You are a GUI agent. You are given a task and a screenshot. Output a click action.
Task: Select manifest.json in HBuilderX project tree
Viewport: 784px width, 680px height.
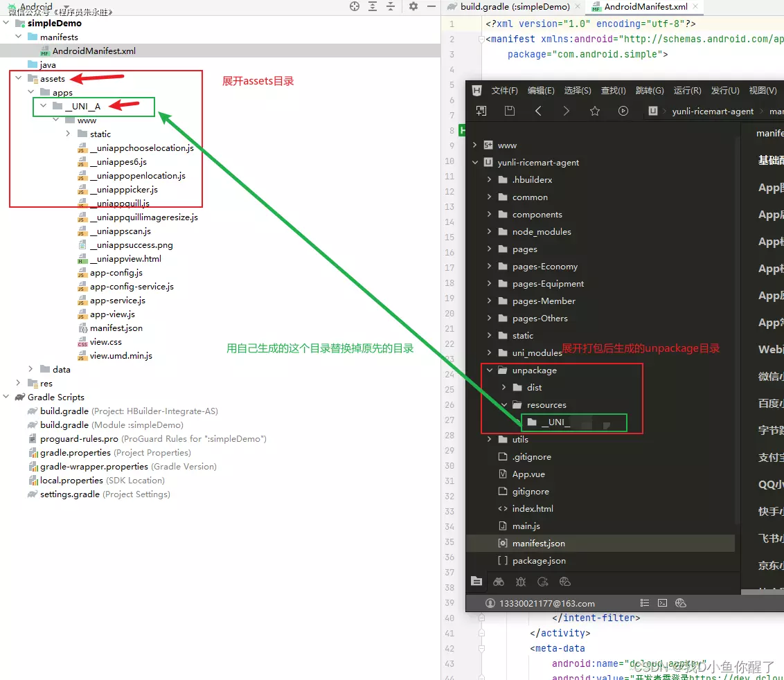(538, 544)
